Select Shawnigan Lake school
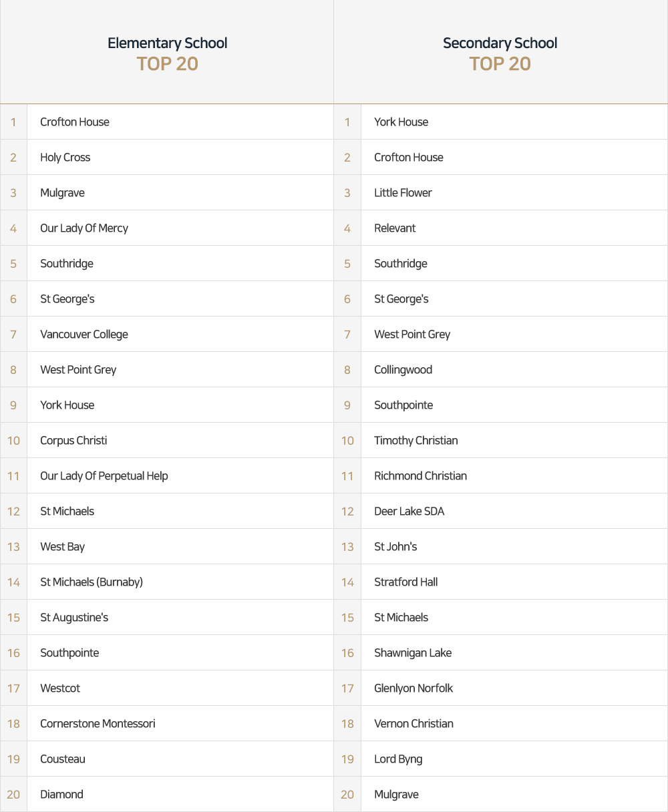 413,653
